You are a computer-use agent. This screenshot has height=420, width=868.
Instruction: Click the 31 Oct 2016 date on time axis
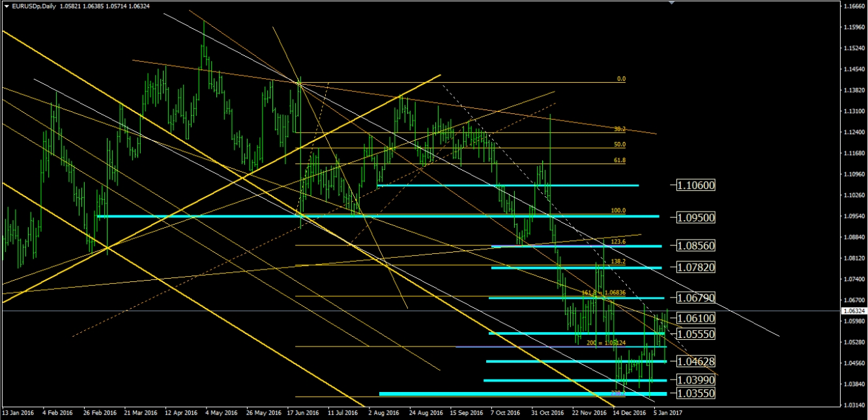point(548,412)
